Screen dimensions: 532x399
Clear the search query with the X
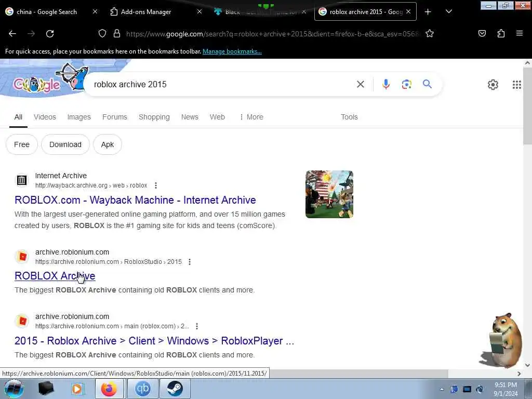click(361, 84)
